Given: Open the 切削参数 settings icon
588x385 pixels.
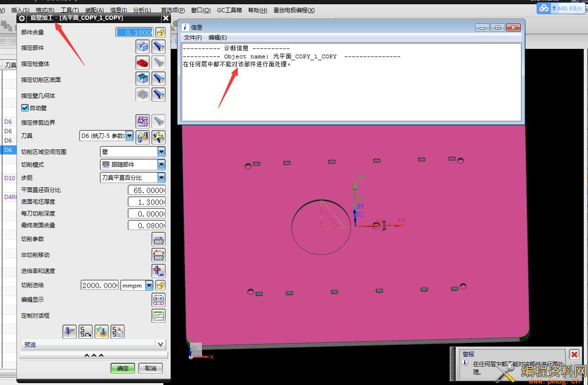Looking at the screenshot, I should (x=159, y=239).
